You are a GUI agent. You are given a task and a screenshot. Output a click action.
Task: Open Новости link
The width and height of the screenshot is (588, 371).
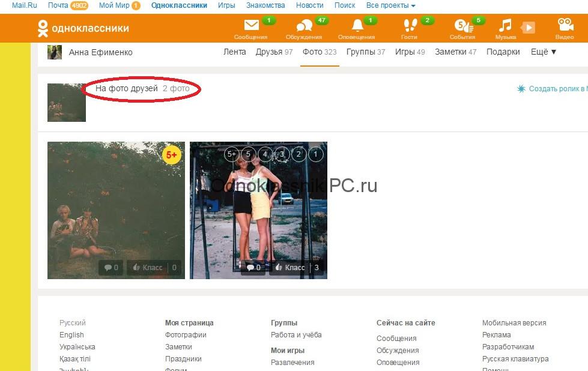[x=310, y=5]
